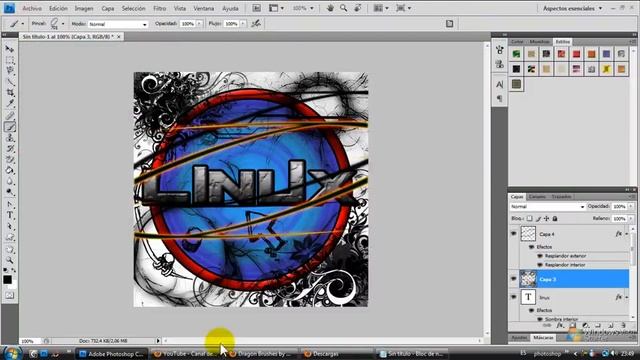Click the layer Opacidad value field
This screenshot has width=640, height=360.
619,207
